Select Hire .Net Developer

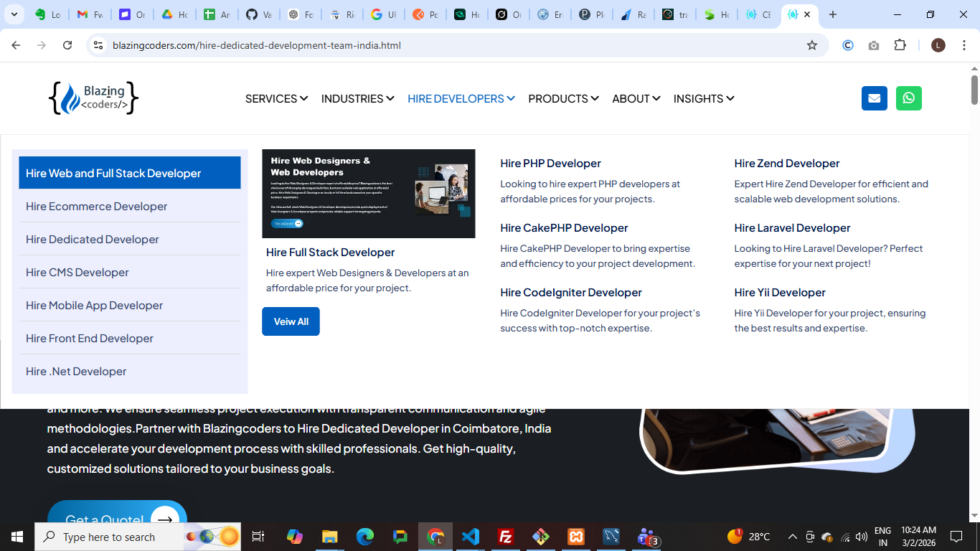(130, 371)
